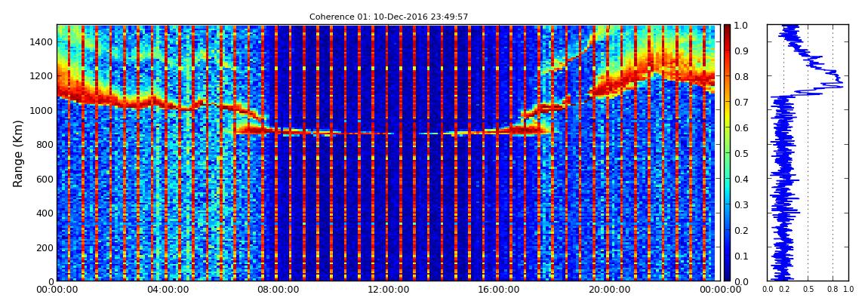Image resolution: width=868 pixels, height=307 pixels.
Task: Click the profile plot 0.5 x-axis label
Action: [808, 289]
